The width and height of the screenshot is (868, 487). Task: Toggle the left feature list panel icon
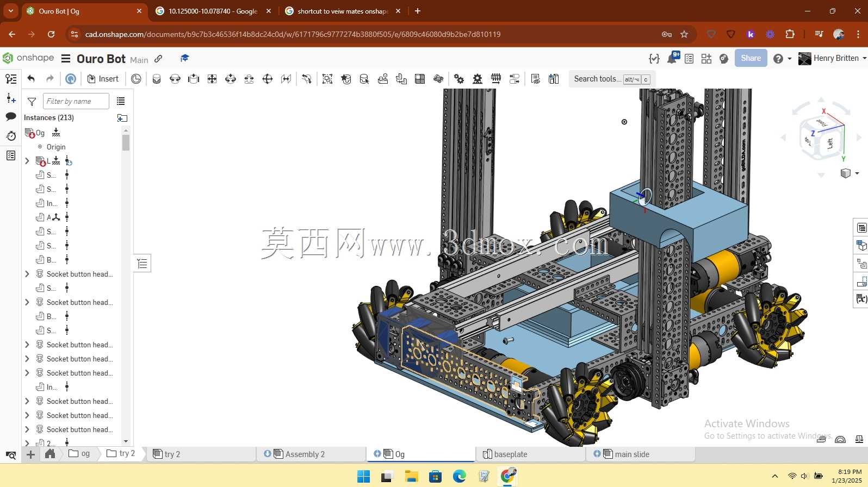(11, 79)
